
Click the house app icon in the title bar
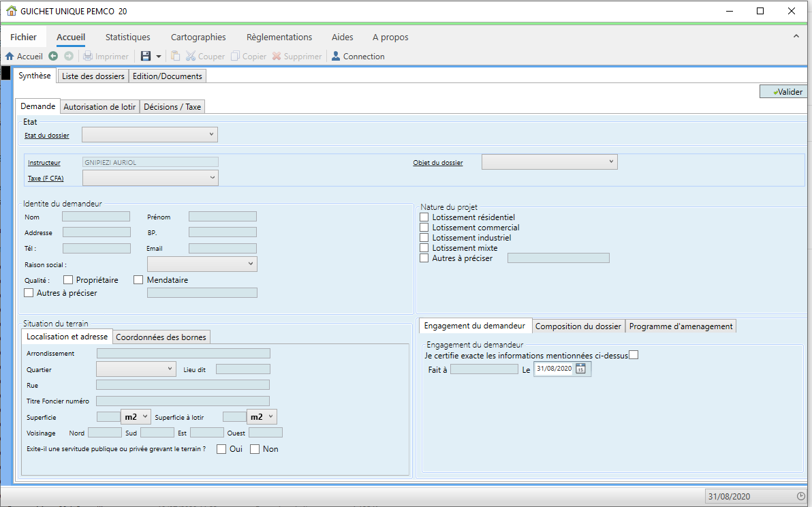click(x=12, y=11)
